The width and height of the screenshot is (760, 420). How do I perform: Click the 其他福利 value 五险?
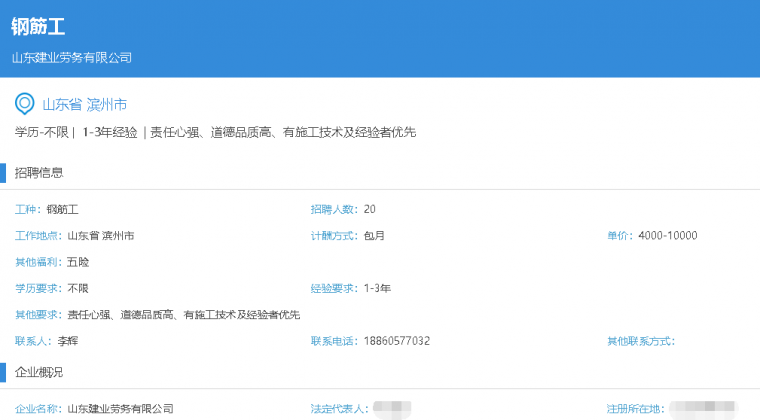coord(78,262)
